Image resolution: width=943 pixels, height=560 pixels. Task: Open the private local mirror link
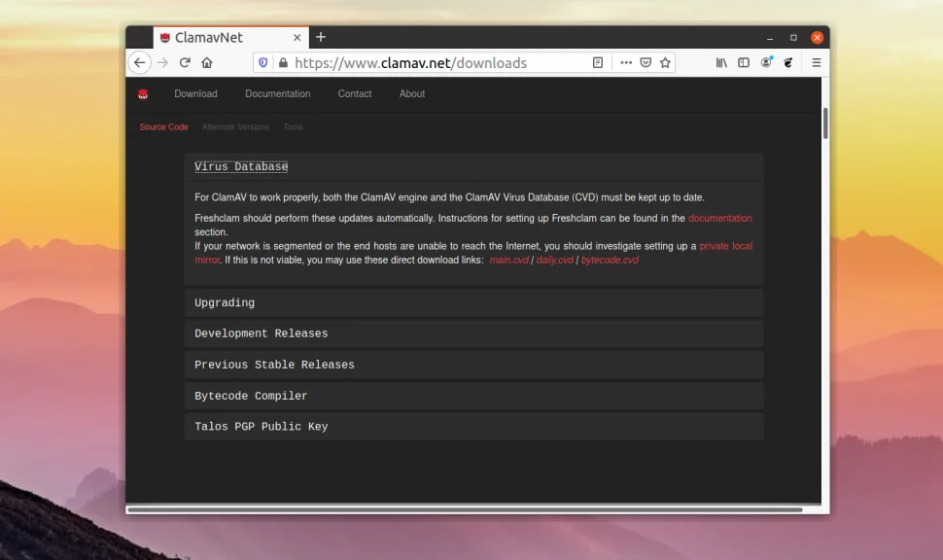725,246
